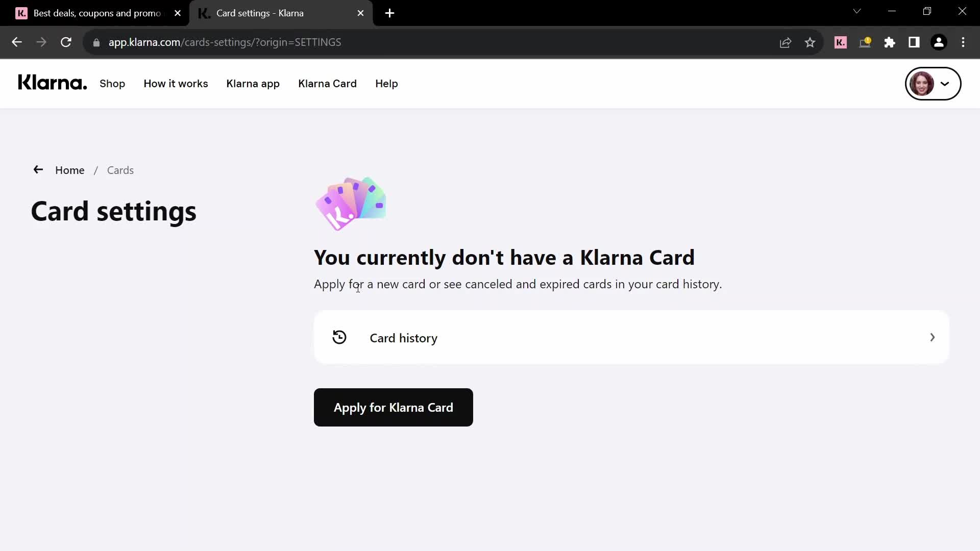The width and height of the screenshot is (980, 551).
Task: Click the Cards breadcrumb
Action: pos(120,170)
